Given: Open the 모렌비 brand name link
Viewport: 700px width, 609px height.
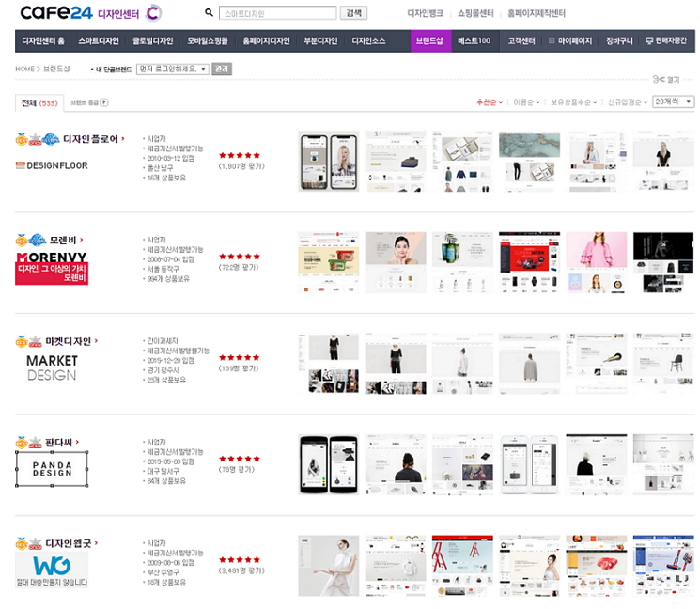Looking at the screenshot, I should pyautogui.click(x=63, y=241).
